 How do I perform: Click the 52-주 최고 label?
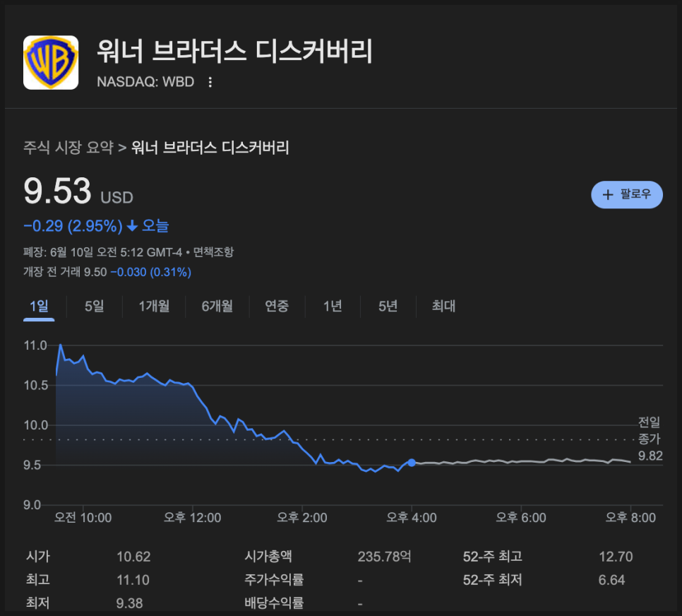point(492,557)
